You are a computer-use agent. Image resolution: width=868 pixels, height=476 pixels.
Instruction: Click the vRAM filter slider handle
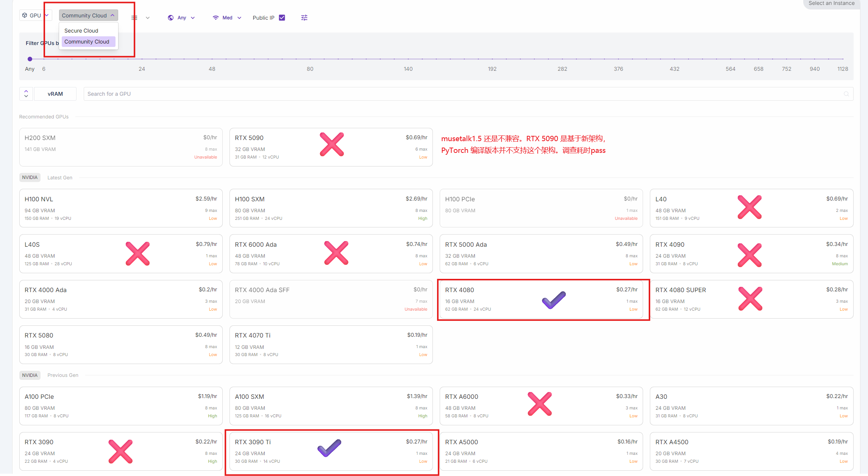click(x=30, y=59)
